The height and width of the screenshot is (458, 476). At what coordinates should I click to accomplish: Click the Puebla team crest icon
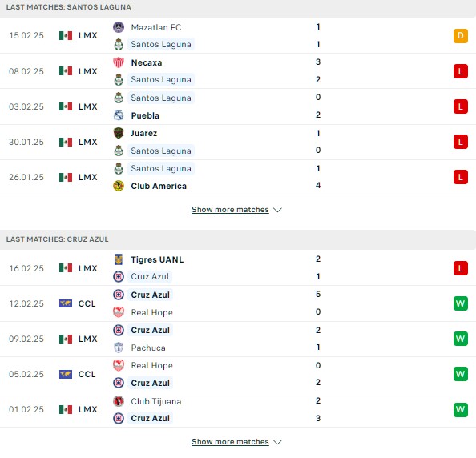tap(119, 115)
